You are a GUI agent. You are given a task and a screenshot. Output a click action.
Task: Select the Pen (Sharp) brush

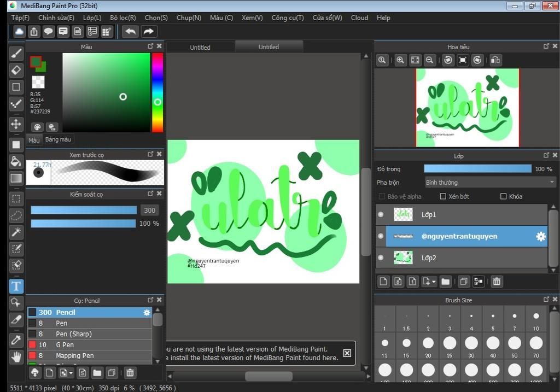tap(90, 334)
